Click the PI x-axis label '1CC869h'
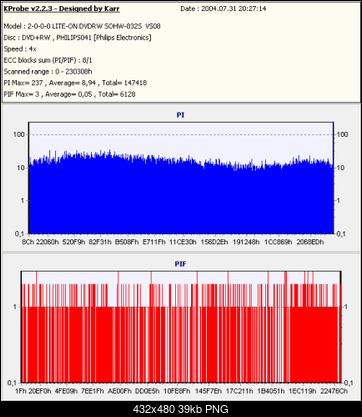This screenshot has width=362, height=417. click(278, 242)
